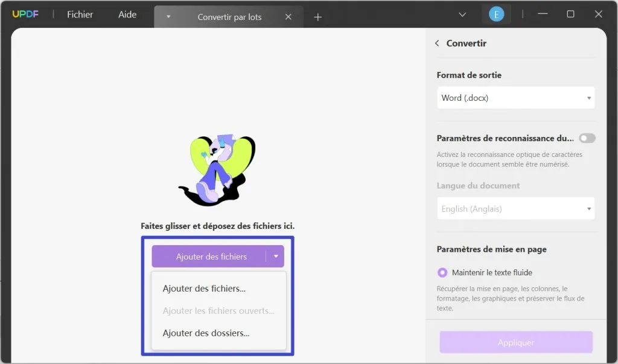Toggle the Paramètres de reconnaissance switch off

(586, 138)
